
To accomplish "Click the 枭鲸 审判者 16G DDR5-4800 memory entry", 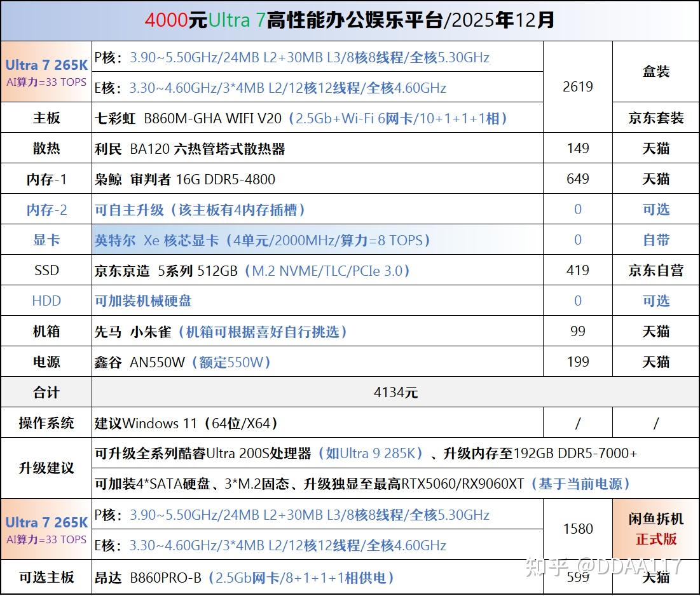I will (x=317, y=179).
